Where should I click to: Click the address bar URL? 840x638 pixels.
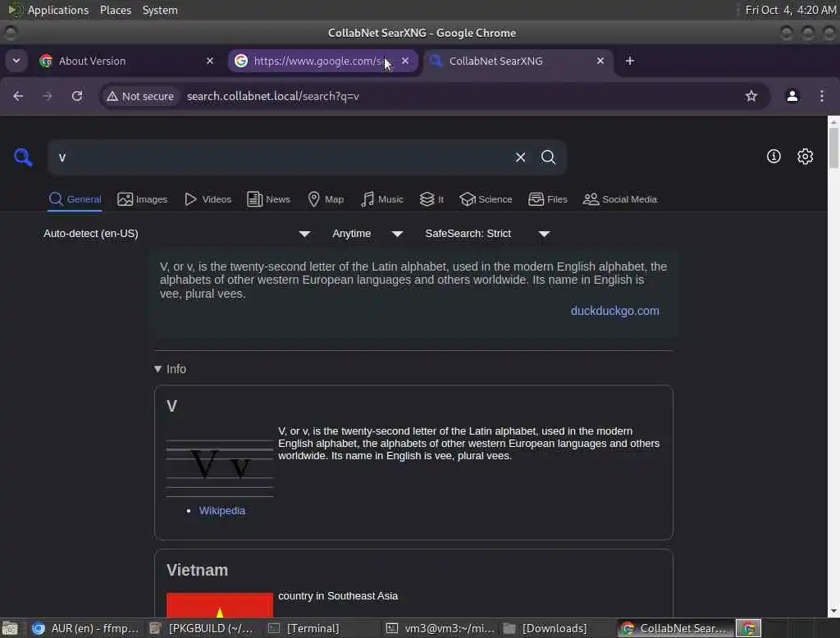(272, 97)
